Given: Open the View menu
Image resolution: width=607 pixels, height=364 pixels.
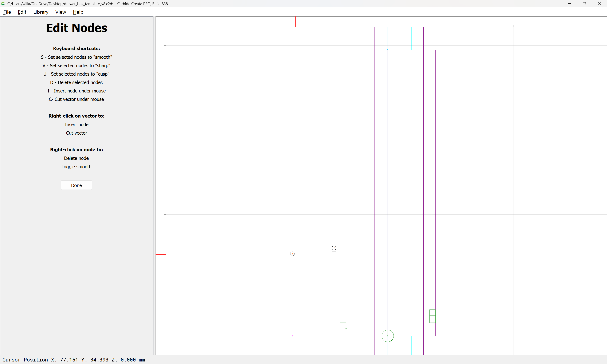Looking at the screenshot, I should pos(61,12).
